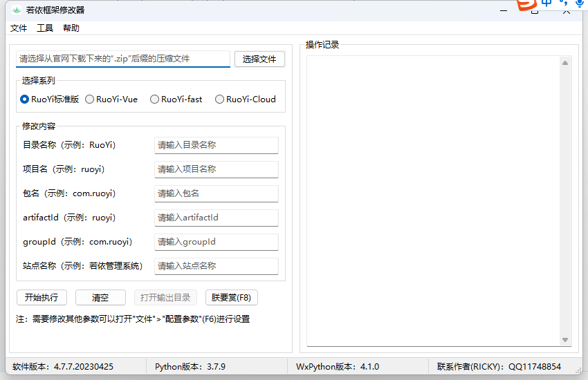588x380 pixels.
Task: Click the artifactId input field
Action: click(x=217, y=218)
